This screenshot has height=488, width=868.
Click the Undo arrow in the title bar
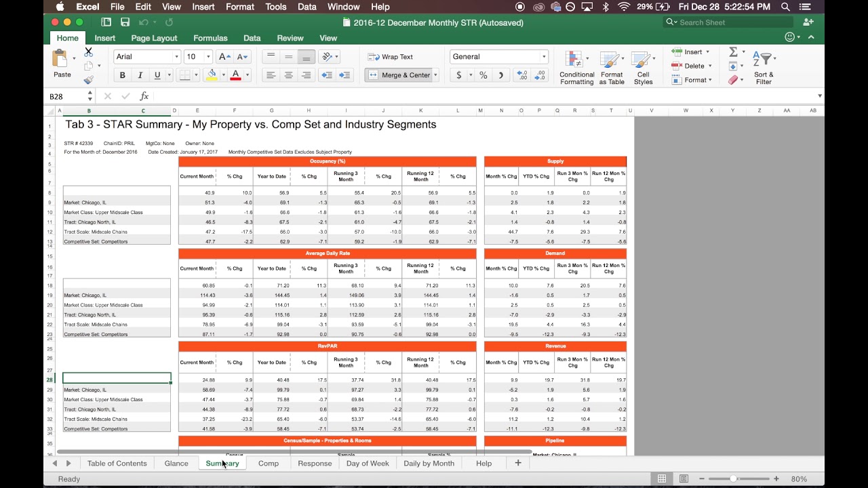pos(144,22)
